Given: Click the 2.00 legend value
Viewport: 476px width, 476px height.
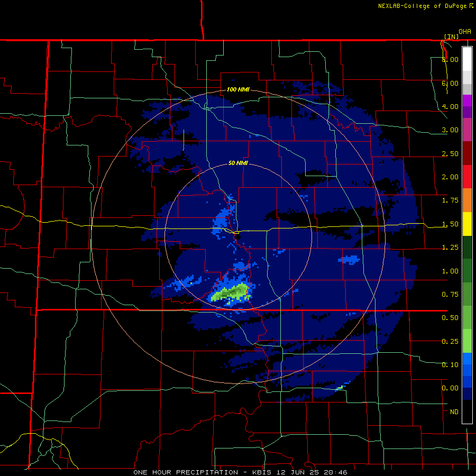Looking at the screenshot, I should tap(450, 177).
